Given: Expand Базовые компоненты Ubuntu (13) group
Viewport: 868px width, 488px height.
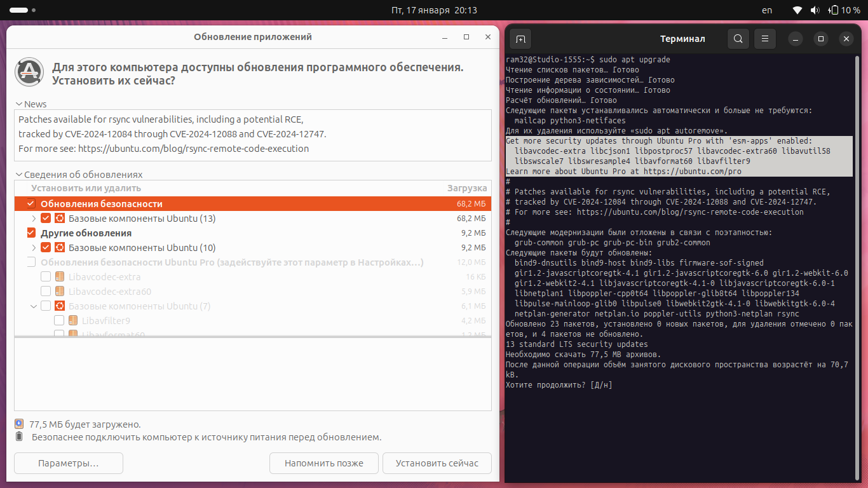Looking at the screenshot, I should [34, 219].
